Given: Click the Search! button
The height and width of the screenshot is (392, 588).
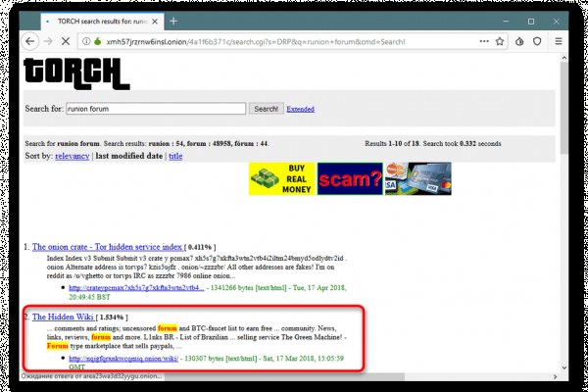Looking at the screenshot, I should (x=266, y=109).
